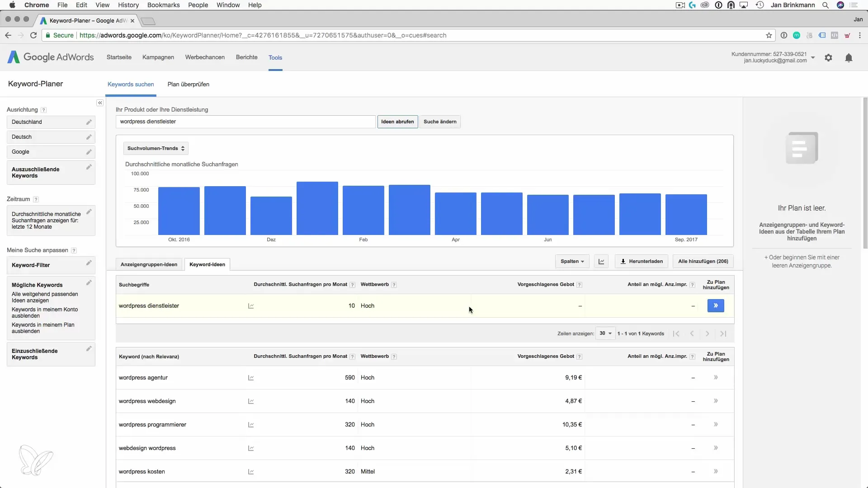868x488 pixels.
Task: Expand account dropdown next to Kundennummer
Action: (813, 57)
